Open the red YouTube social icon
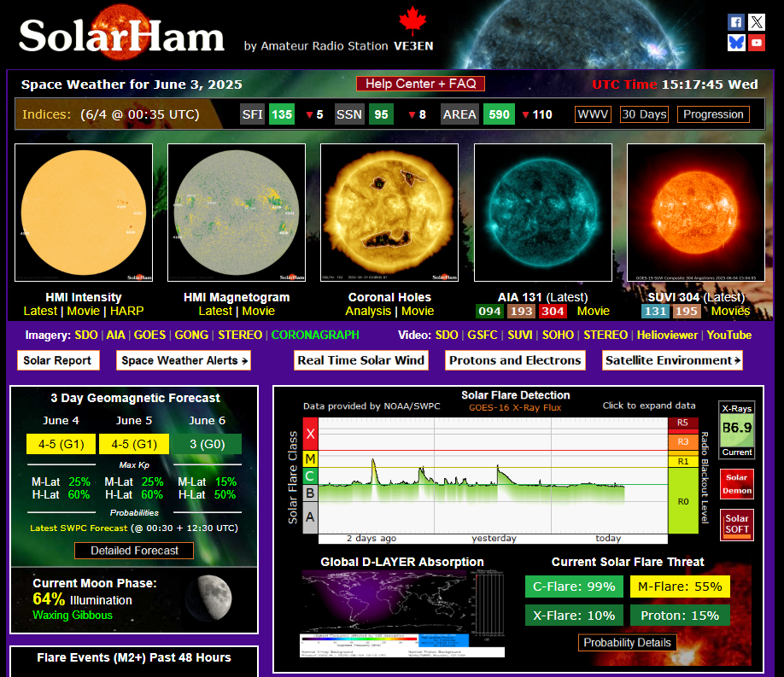 click(x=757, y=43)
